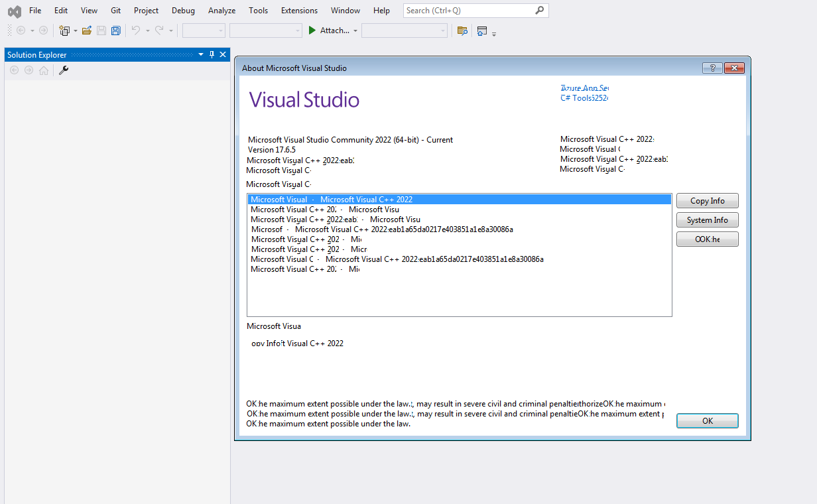This screenshot has width=817, height=504.
Task: Click Solution Explorer's Back arrow icon
Action: [14, 70]
